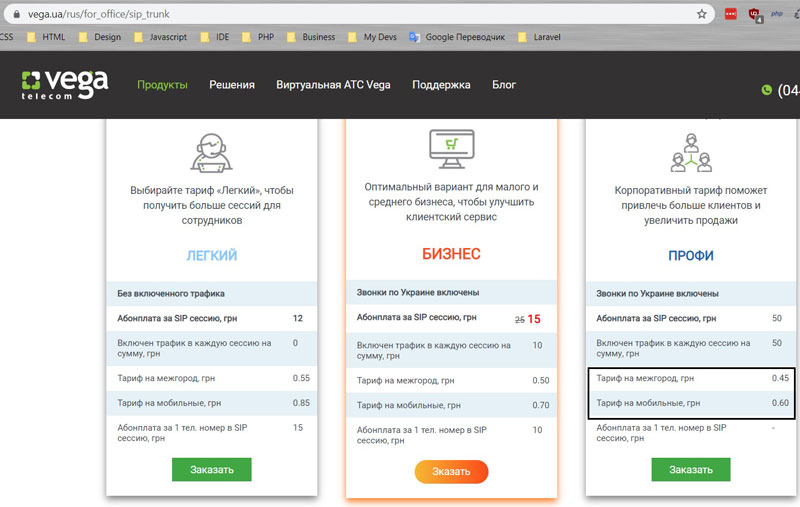The height and width of the screenshot is (507, 800).
Task: Click 0.60 mobile rate in Профи
Action: 780,402
